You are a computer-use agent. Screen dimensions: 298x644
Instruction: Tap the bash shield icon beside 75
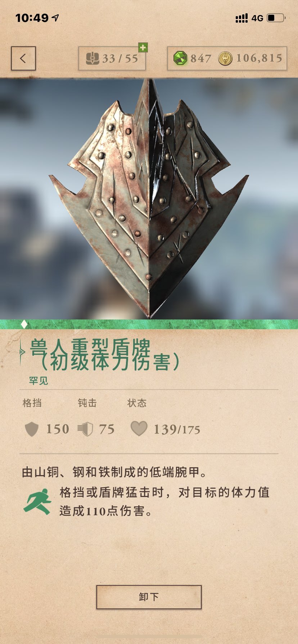click(85, 429)
